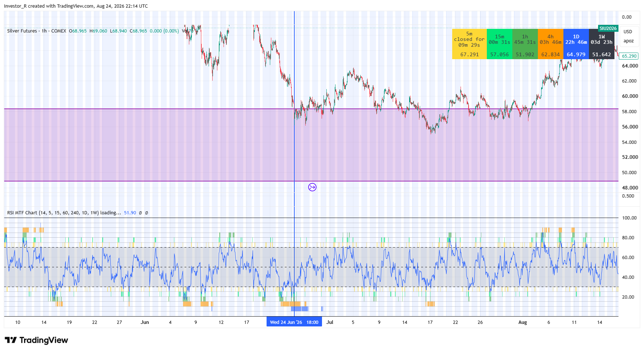Click the SIU2026 symbol label tag
Screen dimensions: 644x352
coord(608,28)
